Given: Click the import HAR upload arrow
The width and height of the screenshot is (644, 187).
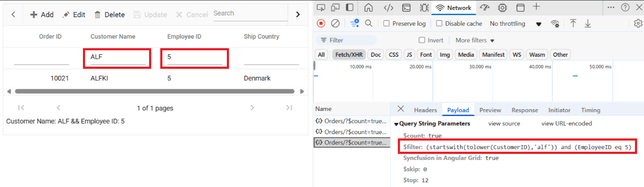Looking at the screenshot, I should coord(573,24).
